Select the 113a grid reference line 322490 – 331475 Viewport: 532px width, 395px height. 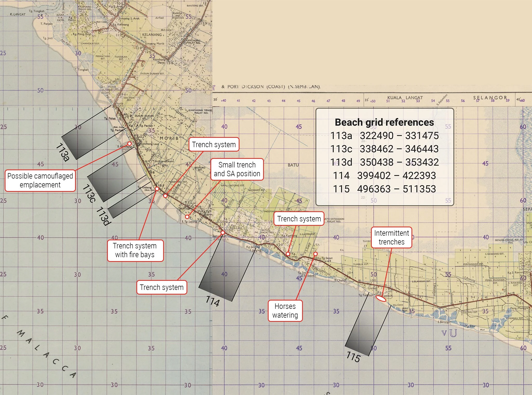point(384,136)
